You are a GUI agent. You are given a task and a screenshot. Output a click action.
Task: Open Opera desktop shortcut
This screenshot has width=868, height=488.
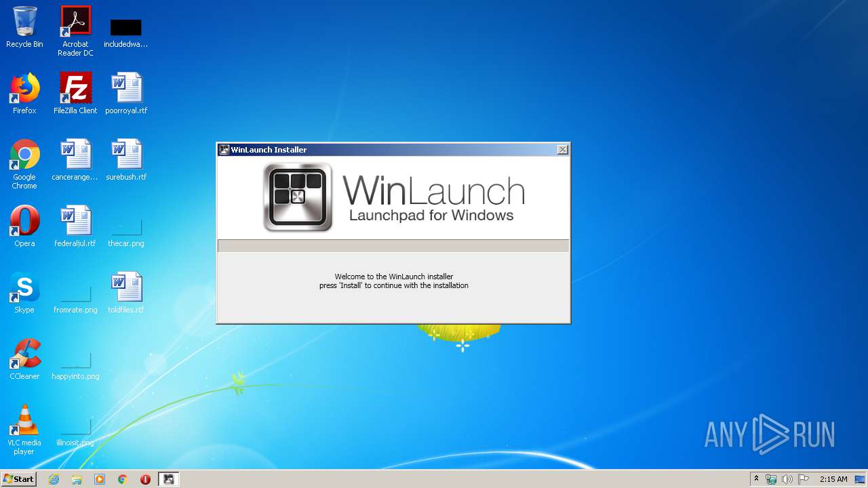(24, 226)
